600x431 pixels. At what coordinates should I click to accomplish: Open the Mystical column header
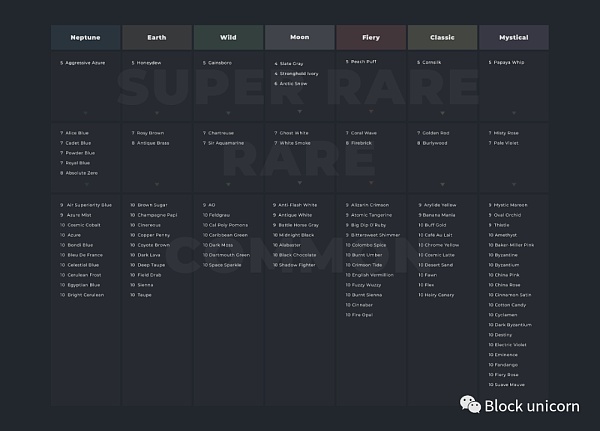tap(513, 37)
